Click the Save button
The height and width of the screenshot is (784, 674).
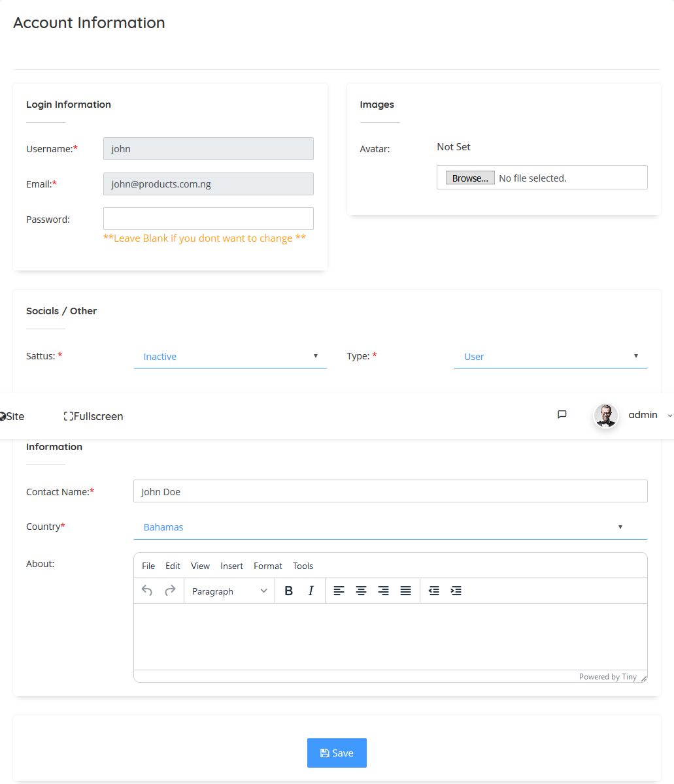tap(337, 753)
